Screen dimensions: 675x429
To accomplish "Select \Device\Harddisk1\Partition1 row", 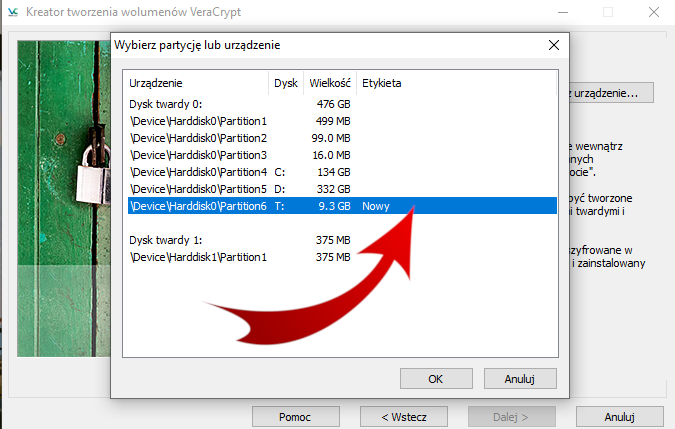I will [x=342, y=257].
